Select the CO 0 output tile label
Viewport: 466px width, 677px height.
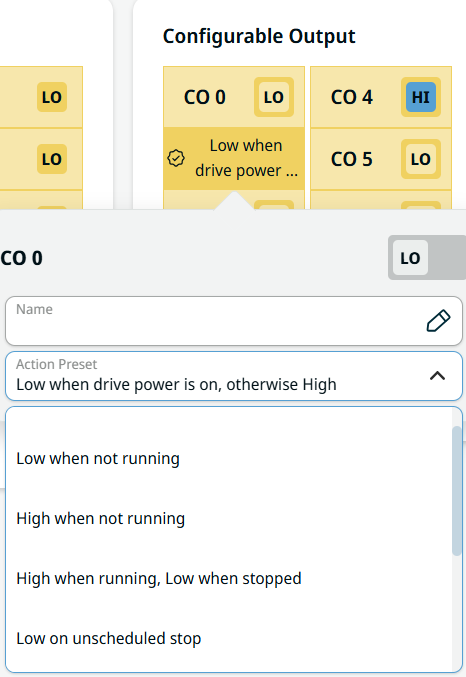tap(205, 97)
